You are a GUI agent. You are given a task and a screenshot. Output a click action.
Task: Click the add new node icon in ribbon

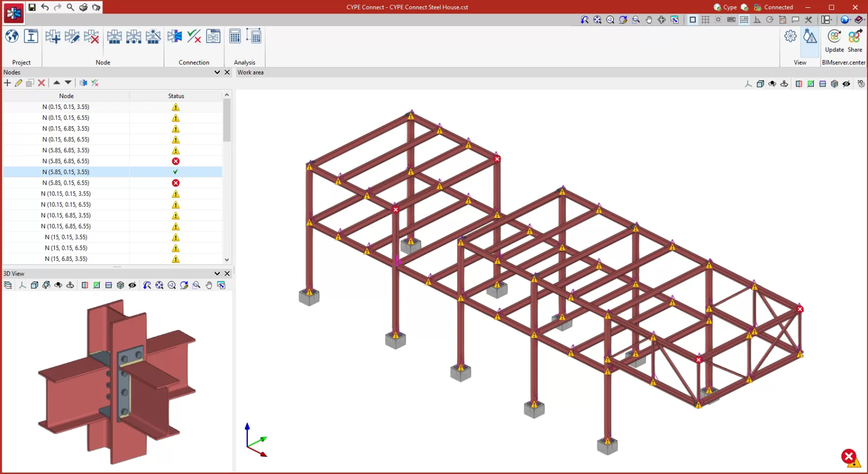[x=53, y=37]
